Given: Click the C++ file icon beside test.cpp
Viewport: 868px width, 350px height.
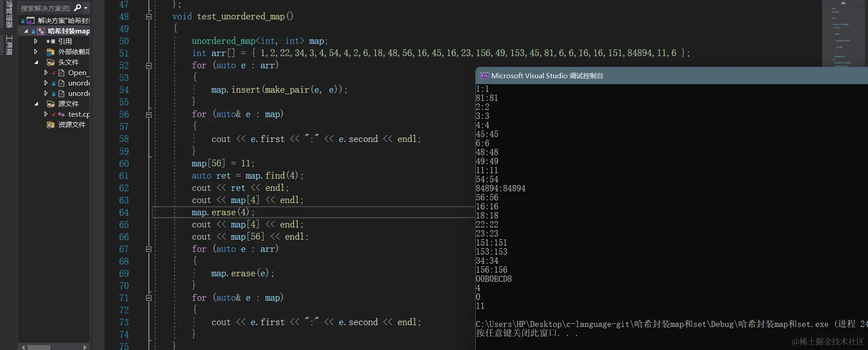Looking at the screenshot, I should pyautogui.click(x=62, y=114).
